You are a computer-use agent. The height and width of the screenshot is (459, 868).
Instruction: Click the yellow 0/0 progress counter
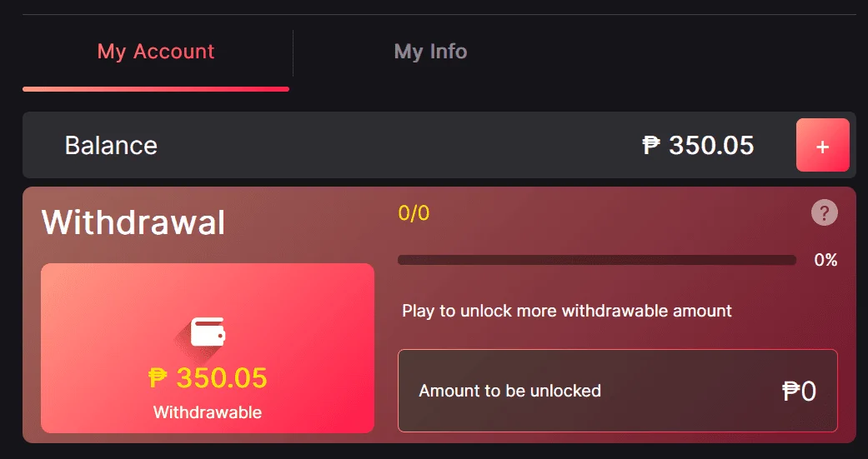pyautogui.click(x=414, y=213)
